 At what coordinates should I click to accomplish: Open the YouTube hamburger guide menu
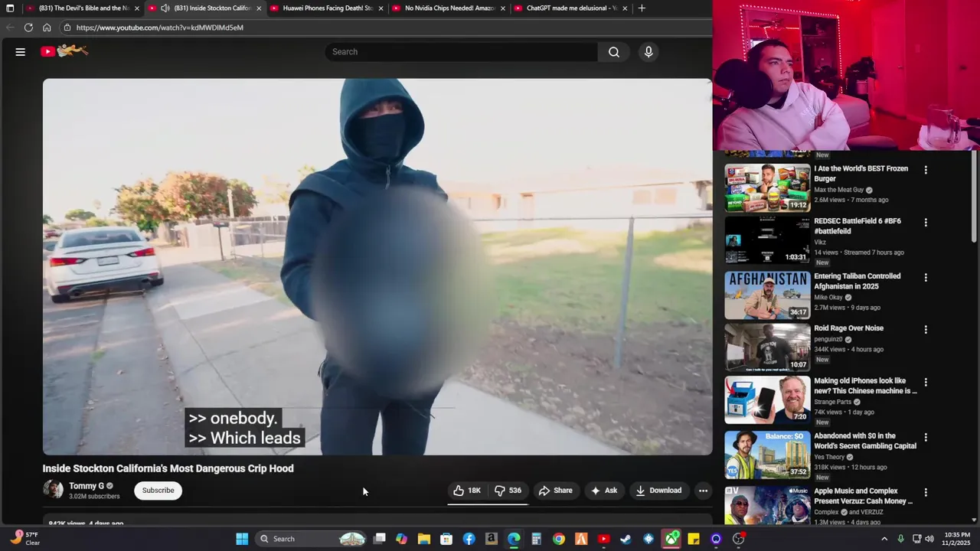click(21, 52)
